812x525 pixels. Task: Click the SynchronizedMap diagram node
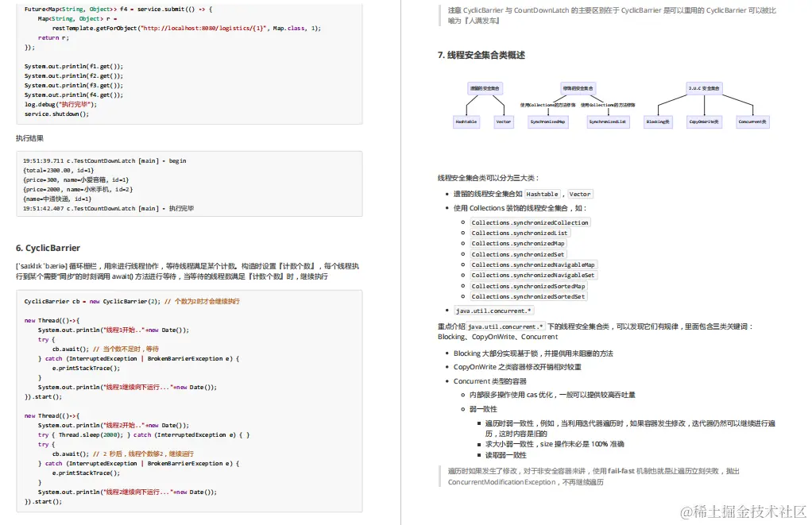pyautogui.click(x=547, y=122)
